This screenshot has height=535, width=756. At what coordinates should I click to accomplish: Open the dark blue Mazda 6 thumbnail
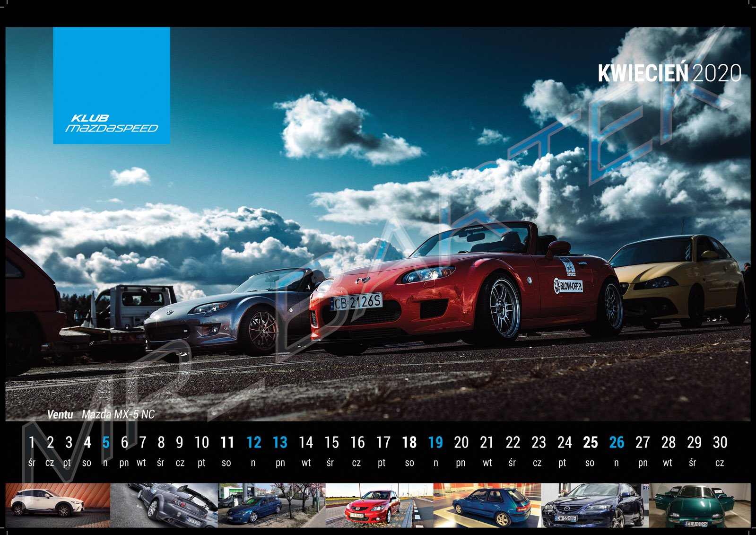coord(594,505)
